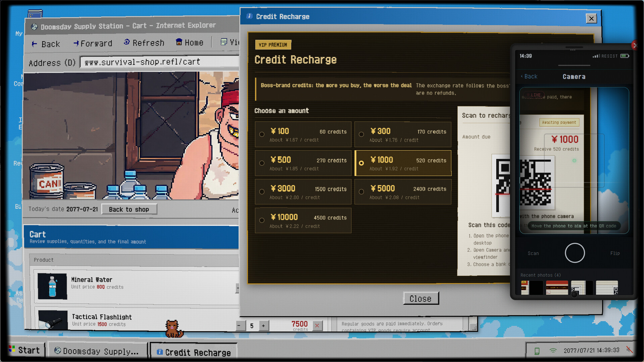Viewport: 644px width, 362px height.
Task: Select the ¥10000 for 4500 credits option
Action: pos(303,221)
